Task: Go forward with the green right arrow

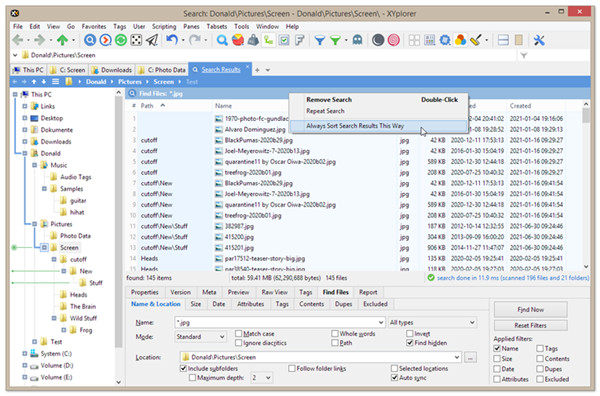Action: [39, 40]
